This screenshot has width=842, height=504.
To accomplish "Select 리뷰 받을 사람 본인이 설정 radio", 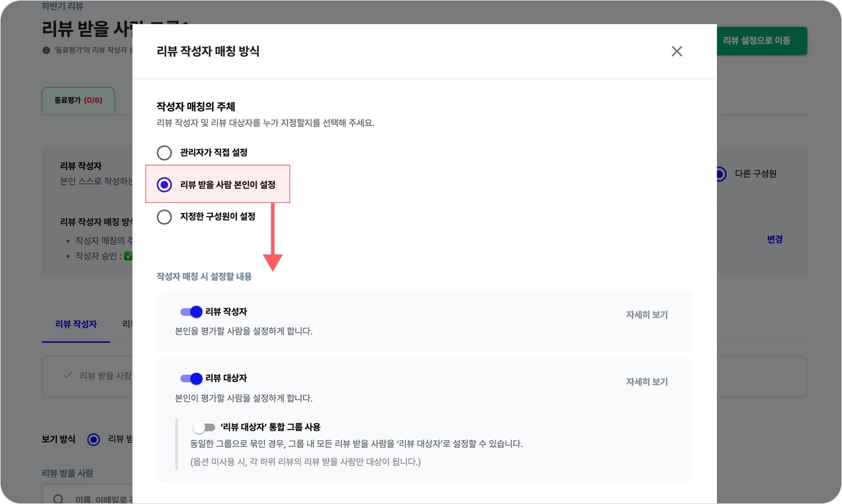I will (164, 185).
